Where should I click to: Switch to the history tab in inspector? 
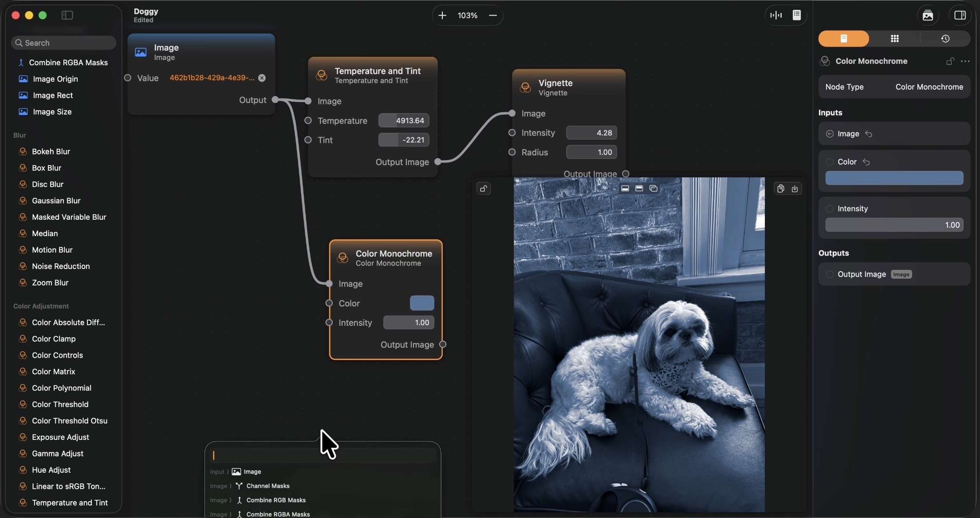(945, 39)
